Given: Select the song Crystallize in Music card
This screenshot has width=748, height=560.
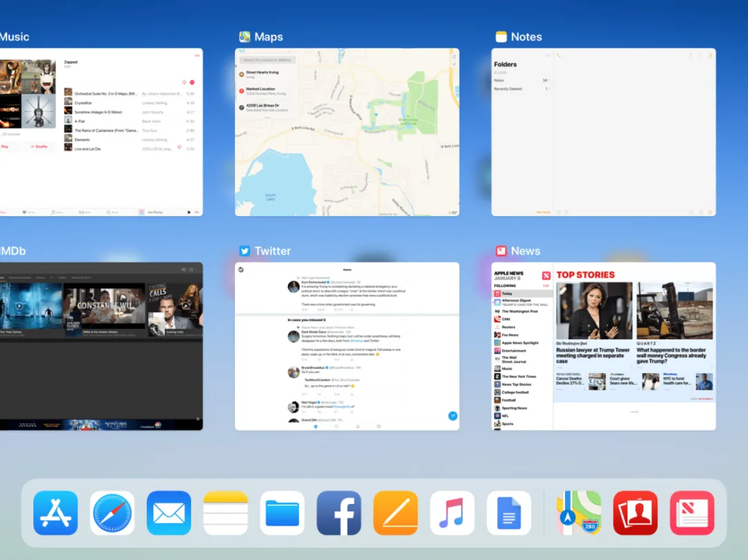Looking at the screenshot, I should click(130, 102).
